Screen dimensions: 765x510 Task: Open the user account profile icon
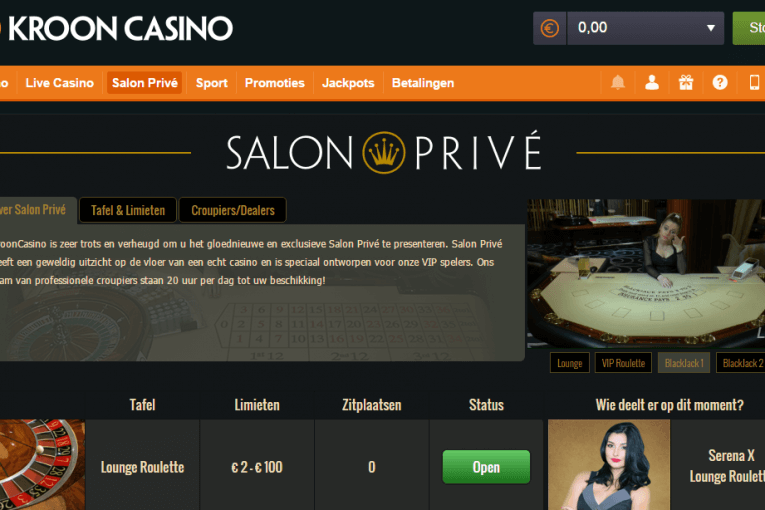[652, 82]
